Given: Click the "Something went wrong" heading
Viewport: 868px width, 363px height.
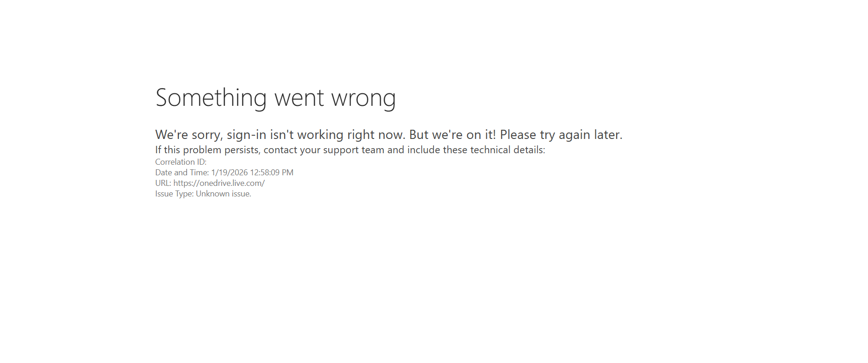Looking at the screenshot, I should click(275, 98).
